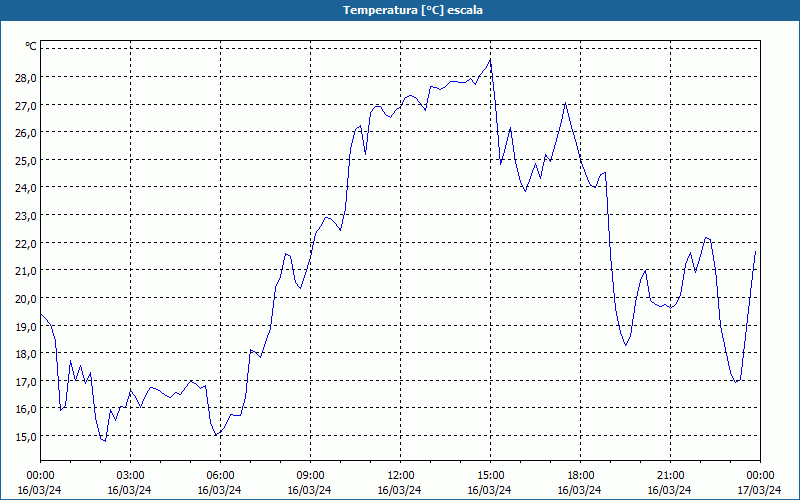Click the 00:00 time label above 16/03/24
This screenshot has height=500, width=800.
point(40,476)
